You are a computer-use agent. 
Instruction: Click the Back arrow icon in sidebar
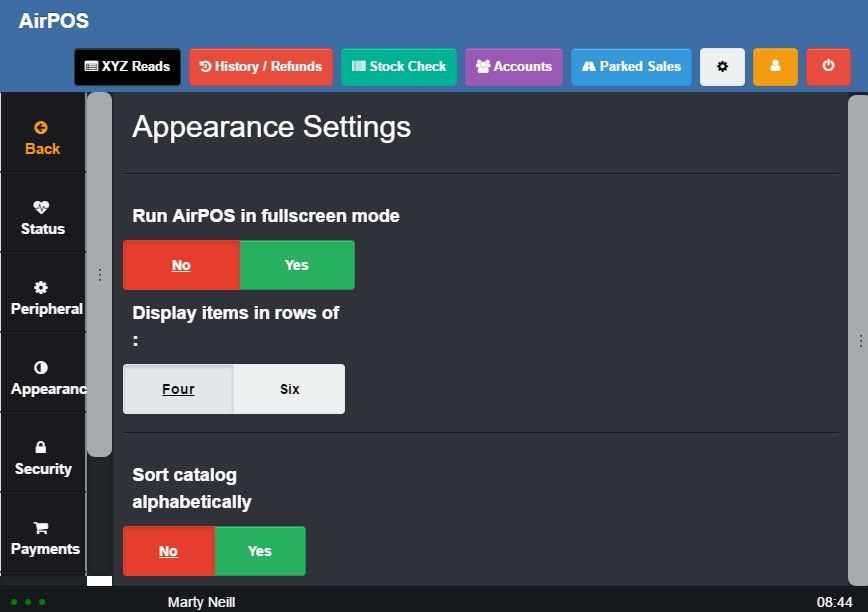point(41,128)
